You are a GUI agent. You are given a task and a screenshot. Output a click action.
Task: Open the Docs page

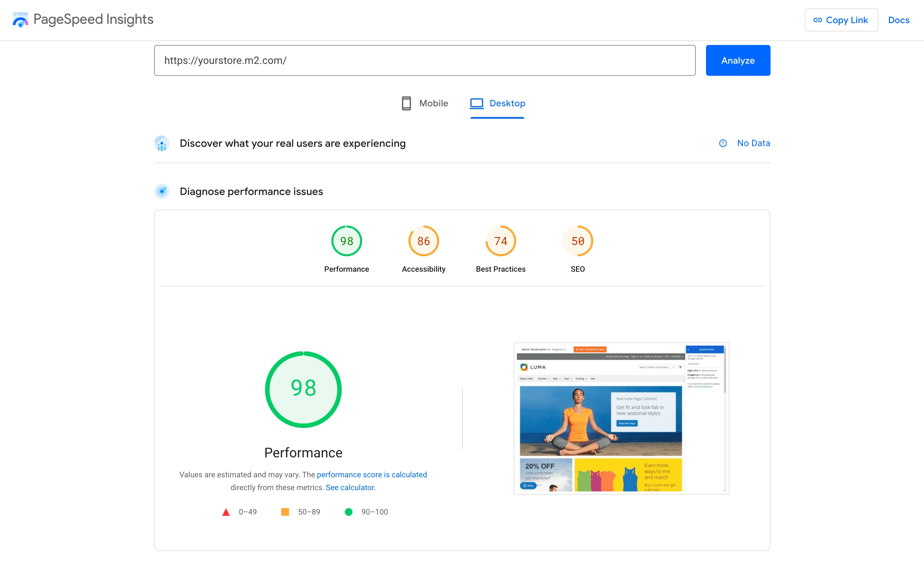899,20
